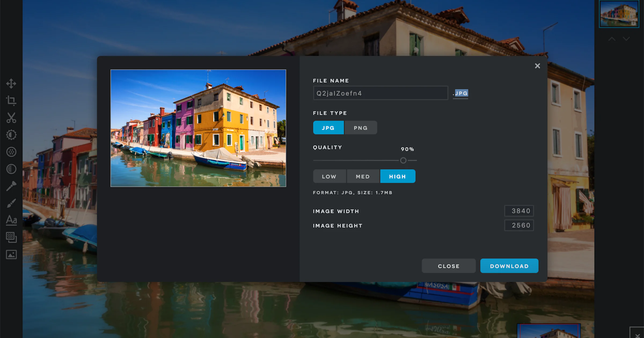Expand the layer panel down chevron
644x338 pixels.
[x=626, y=39]
